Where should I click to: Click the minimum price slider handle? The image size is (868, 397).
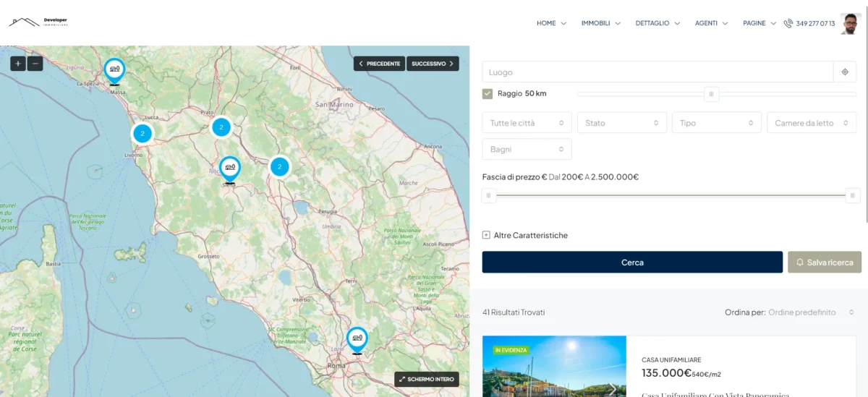point(489,195)
